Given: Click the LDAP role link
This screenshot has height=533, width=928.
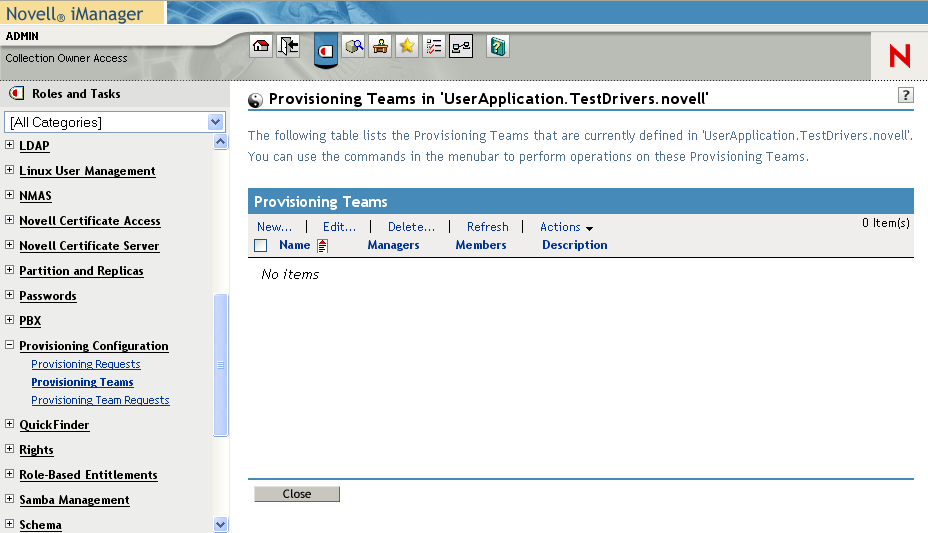Looking at the screenshot, I should click(34, 146).
